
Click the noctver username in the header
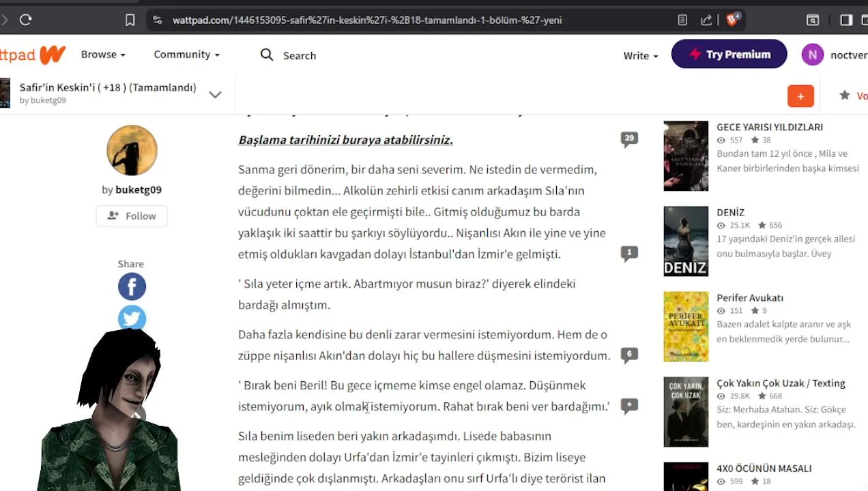pos(849,55)
